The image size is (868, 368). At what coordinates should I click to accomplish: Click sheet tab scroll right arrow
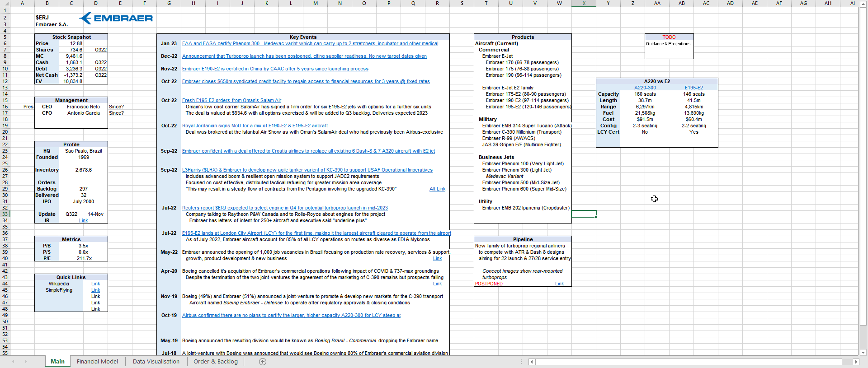point(26,362)
